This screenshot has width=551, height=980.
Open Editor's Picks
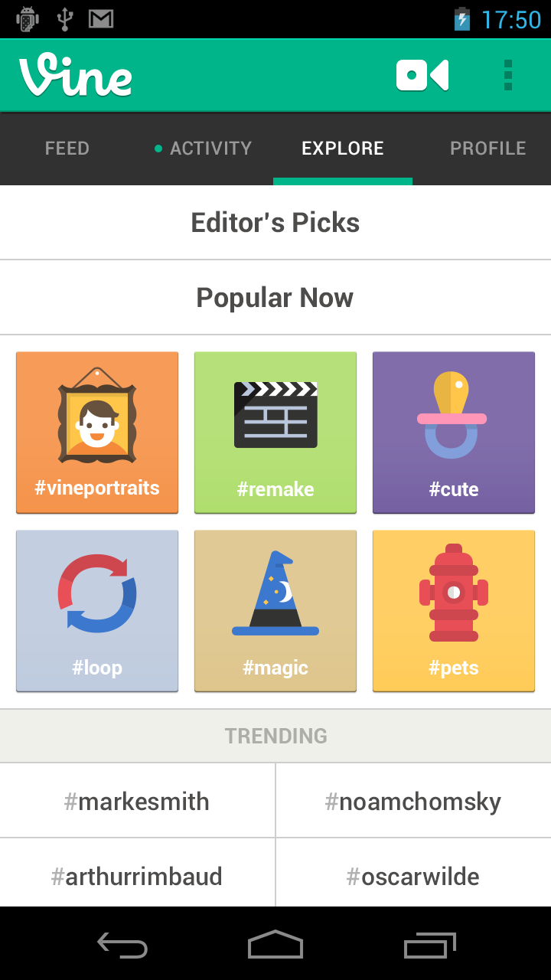pos(275,223)
